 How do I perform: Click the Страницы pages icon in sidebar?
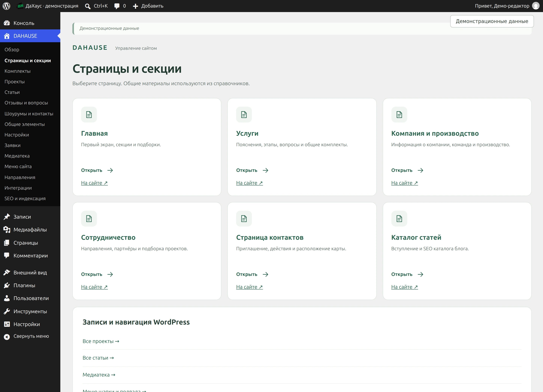tap(7, 243)
